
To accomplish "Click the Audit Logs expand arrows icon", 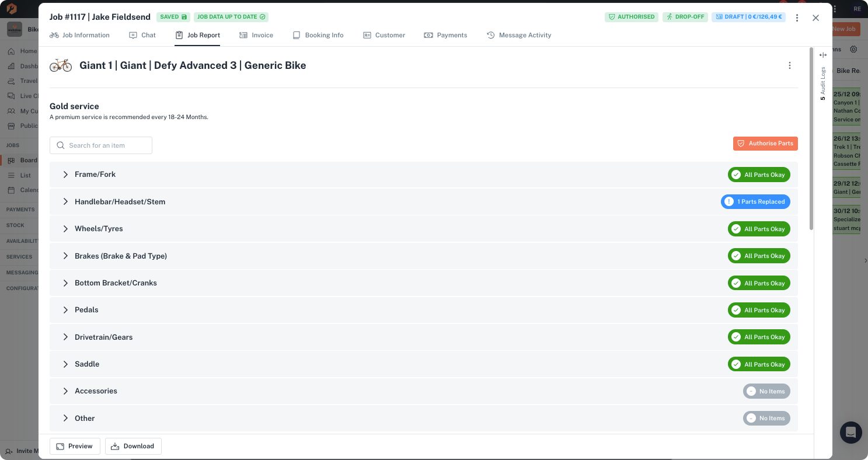I will point(823,55).
